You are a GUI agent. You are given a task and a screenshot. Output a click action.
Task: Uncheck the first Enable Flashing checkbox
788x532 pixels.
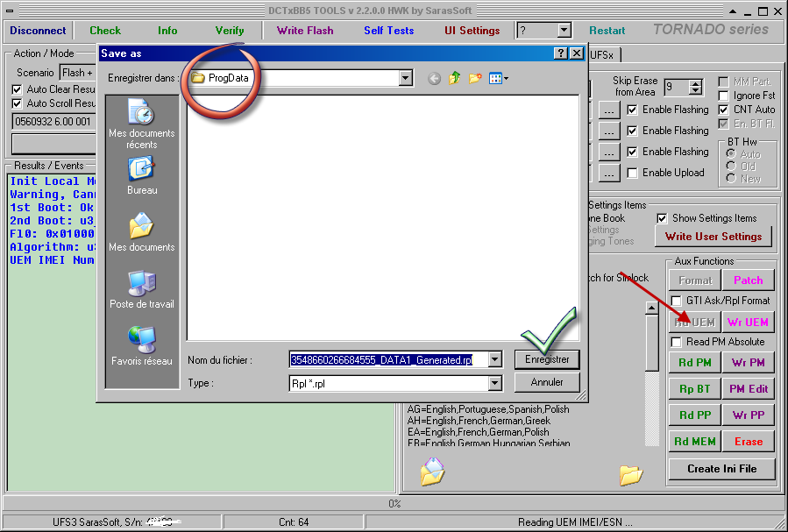[x=632, y=110]
